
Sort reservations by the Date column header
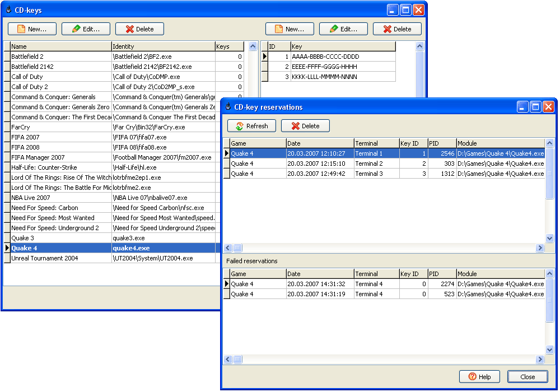pos(319,143)
